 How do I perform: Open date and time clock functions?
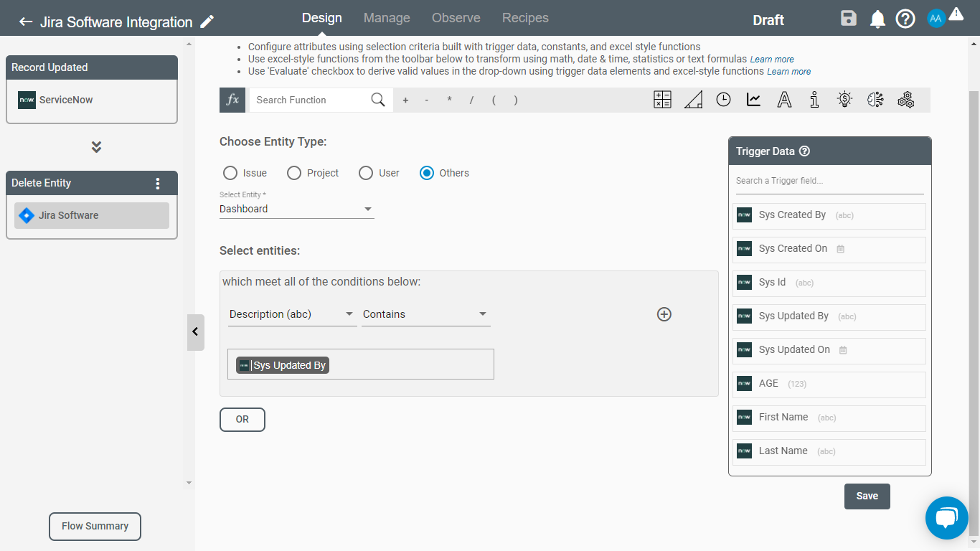723,100
